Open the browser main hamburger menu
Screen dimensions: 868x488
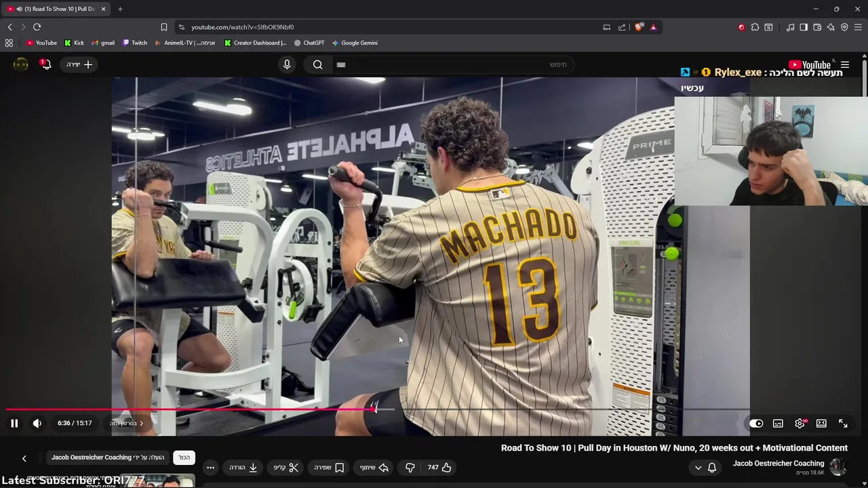point(858,27)
